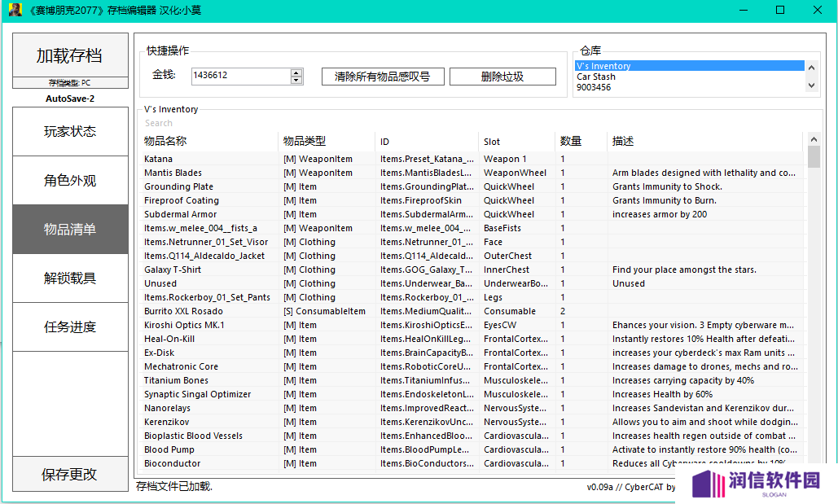The height and width of the screenshot is (504, 838).
Task: Decrease money with the spinner down arrow
Action: (296, 80)
